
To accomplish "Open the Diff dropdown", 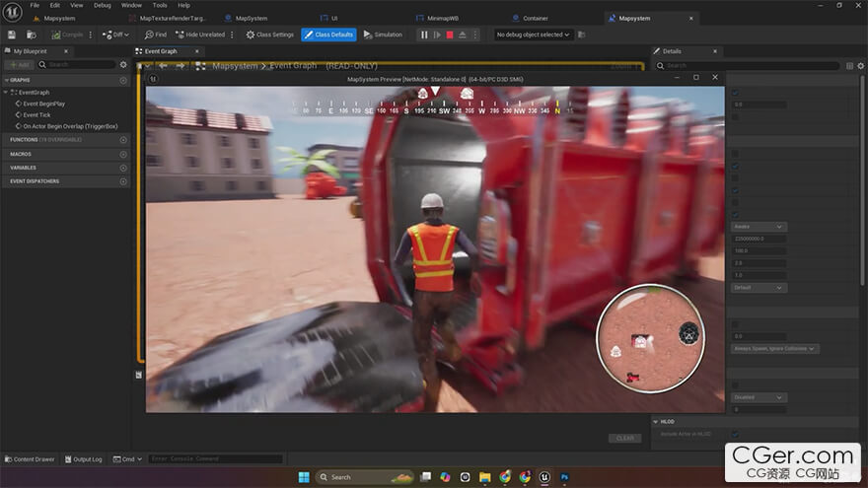I will point(115,35).
